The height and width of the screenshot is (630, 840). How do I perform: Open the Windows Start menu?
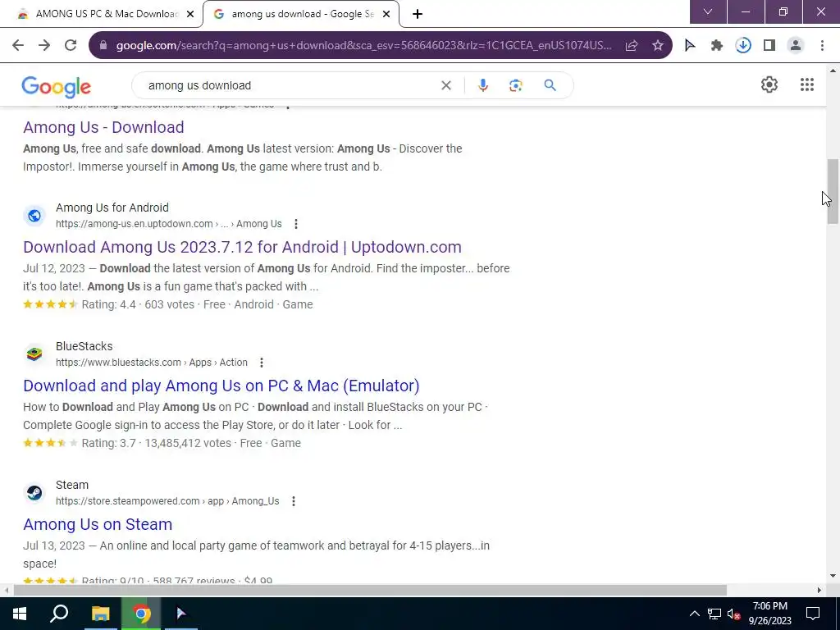pyautogui.click(x=20, y=614)
